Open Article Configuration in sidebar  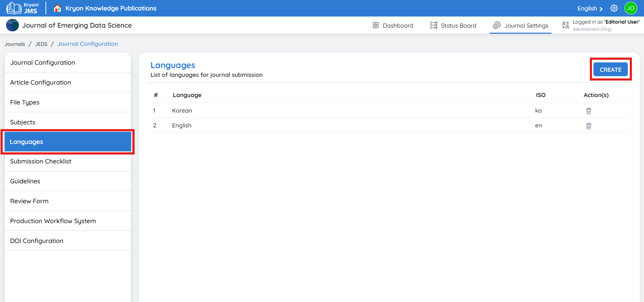(40, 83)
